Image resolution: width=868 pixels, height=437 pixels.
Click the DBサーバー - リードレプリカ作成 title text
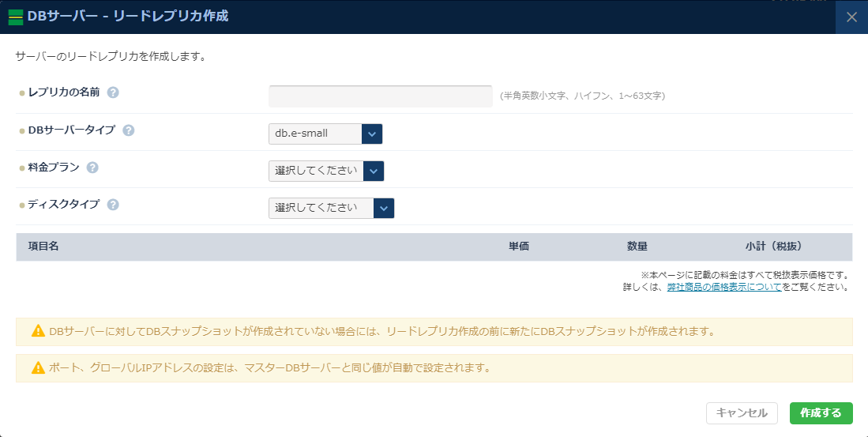click(128, 16)
